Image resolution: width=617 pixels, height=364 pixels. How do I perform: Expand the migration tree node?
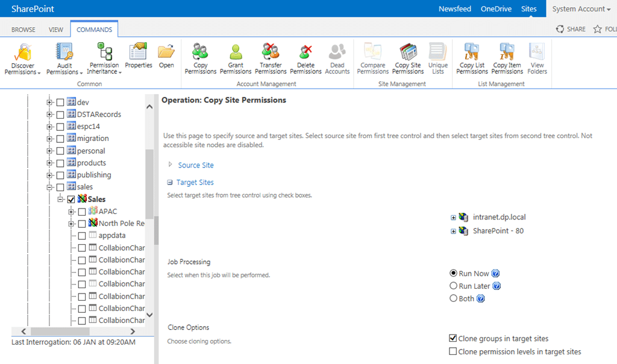pos(49,139)
